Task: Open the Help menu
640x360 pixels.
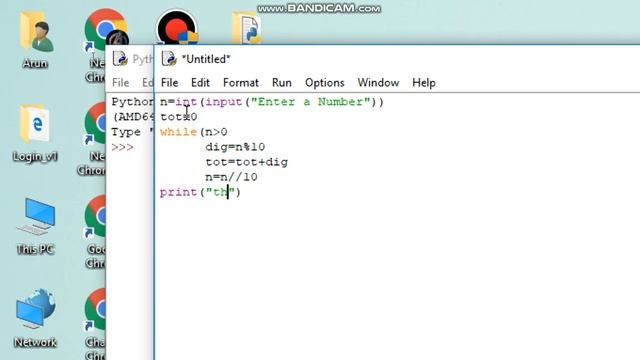Action: [x=424, y=83]
